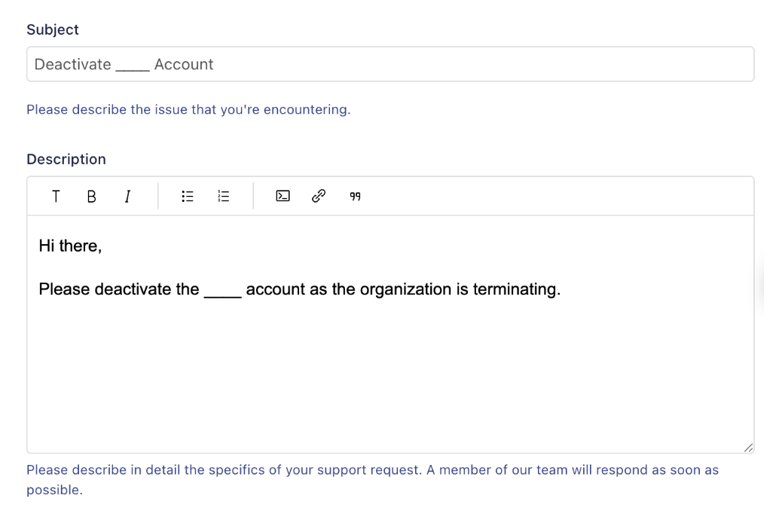The image size is (779, 532).
Task: Insert a bulleted list in the description
Action: [188, 197]
